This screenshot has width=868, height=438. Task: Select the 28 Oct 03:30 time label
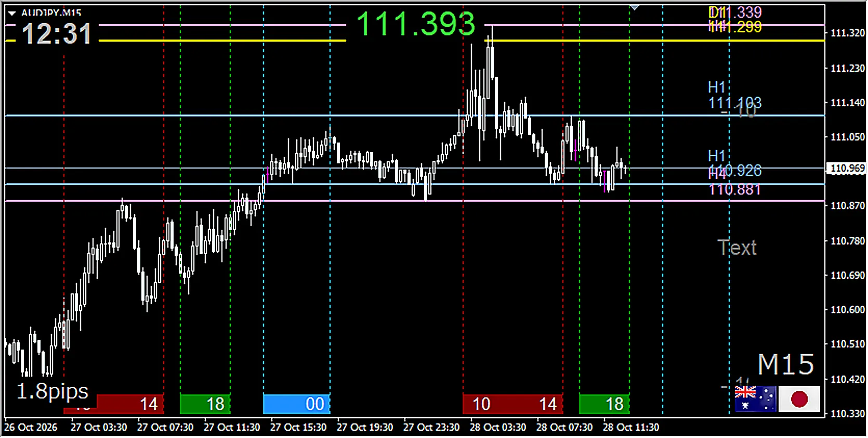click(x=498, y=427)
